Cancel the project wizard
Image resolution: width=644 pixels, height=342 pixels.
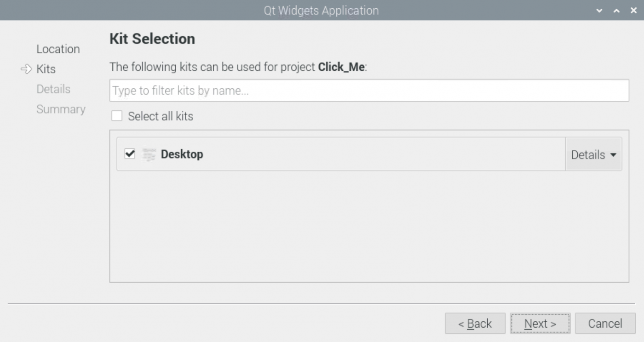click(x=605, y=324)
